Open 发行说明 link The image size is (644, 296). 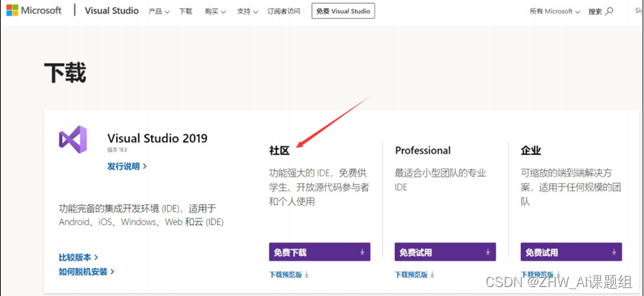(x=127, y=166)
